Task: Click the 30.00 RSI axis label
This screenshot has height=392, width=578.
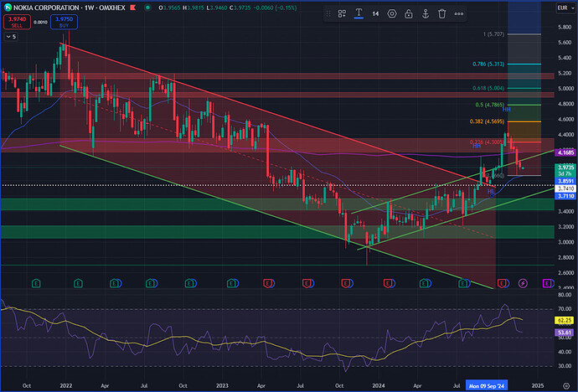Action: [x=565, y=366]
